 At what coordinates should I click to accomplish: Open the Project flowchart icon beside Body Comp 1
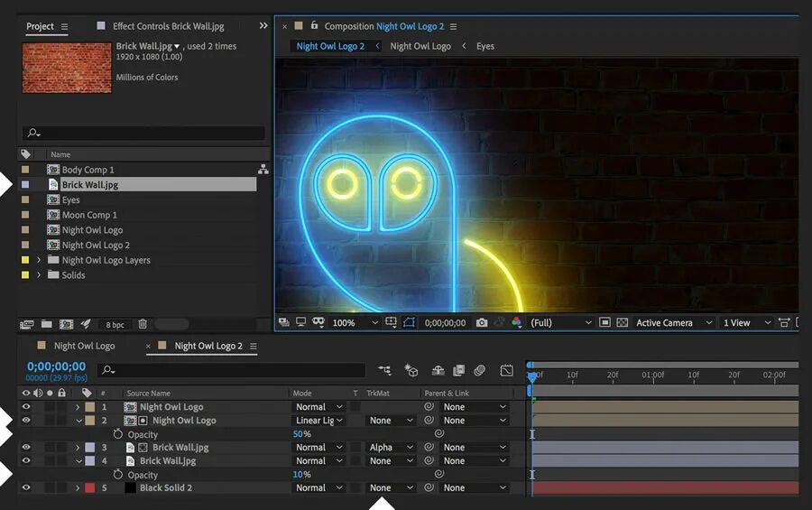click(263, 169)
